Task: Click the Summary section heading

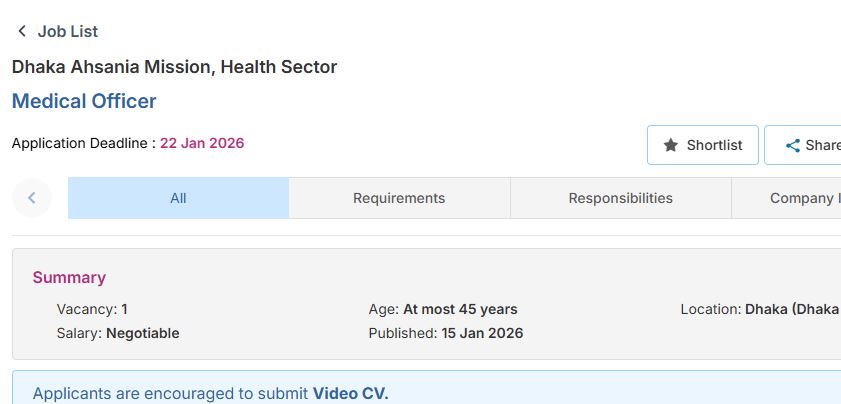Action: click(69, 277)
